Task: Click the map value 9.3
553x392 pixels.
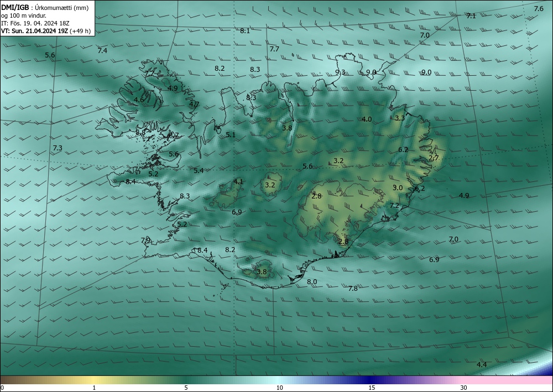Action: click(340, 72)
